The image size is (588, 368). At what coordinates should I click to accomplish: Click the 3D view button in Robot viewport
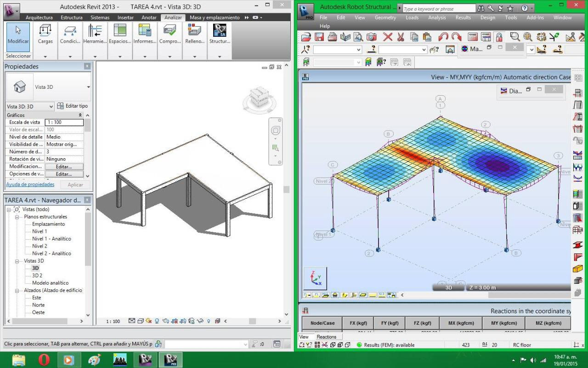[x=449, y=287]
